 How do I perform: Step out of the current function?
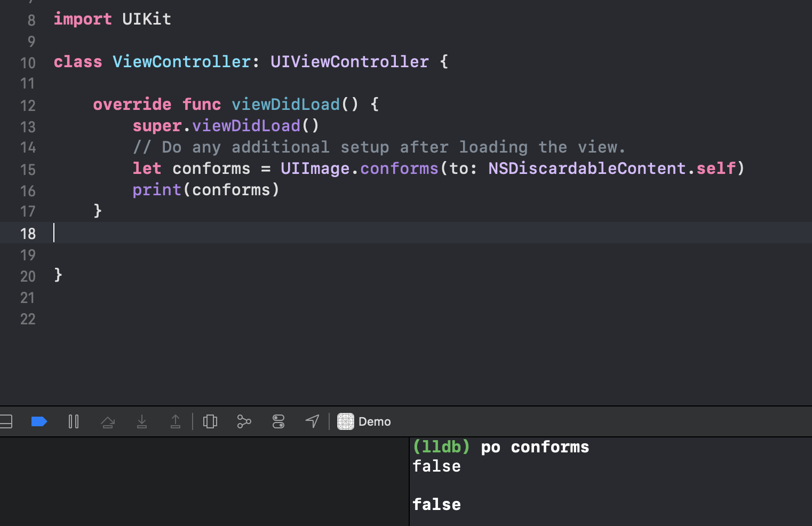pyautogui.click(x=176, y=421)
